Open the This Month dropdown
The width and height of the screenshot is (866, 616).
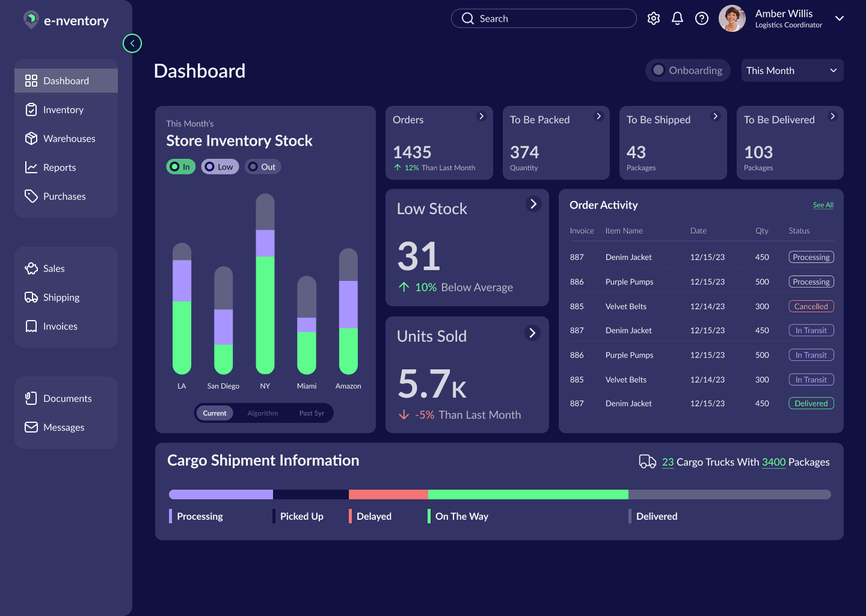click(792, 70)
